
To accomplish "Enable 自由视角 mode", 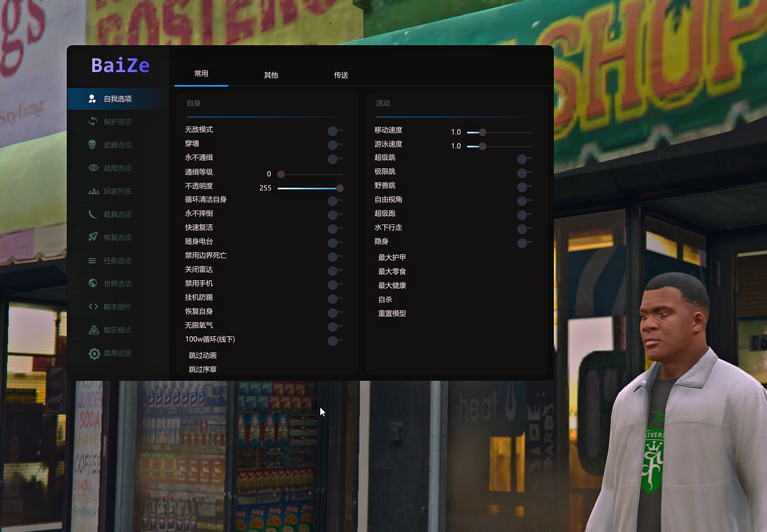I will [524, 201].
